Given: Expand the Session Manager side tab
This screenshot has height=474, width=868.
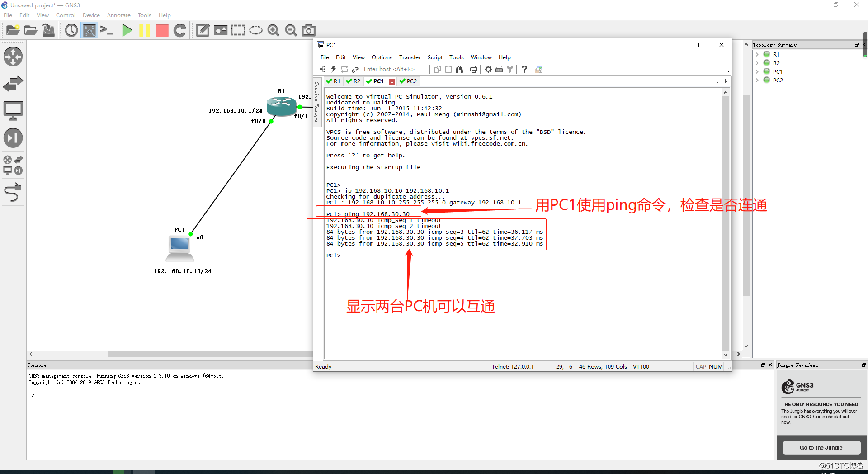Looking at the screenshot, I should (317, 102).
